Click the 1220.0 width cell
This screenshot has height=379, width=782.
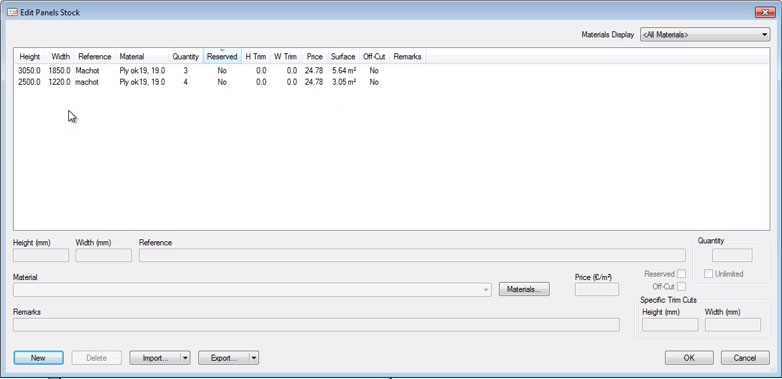pos(59,82)
